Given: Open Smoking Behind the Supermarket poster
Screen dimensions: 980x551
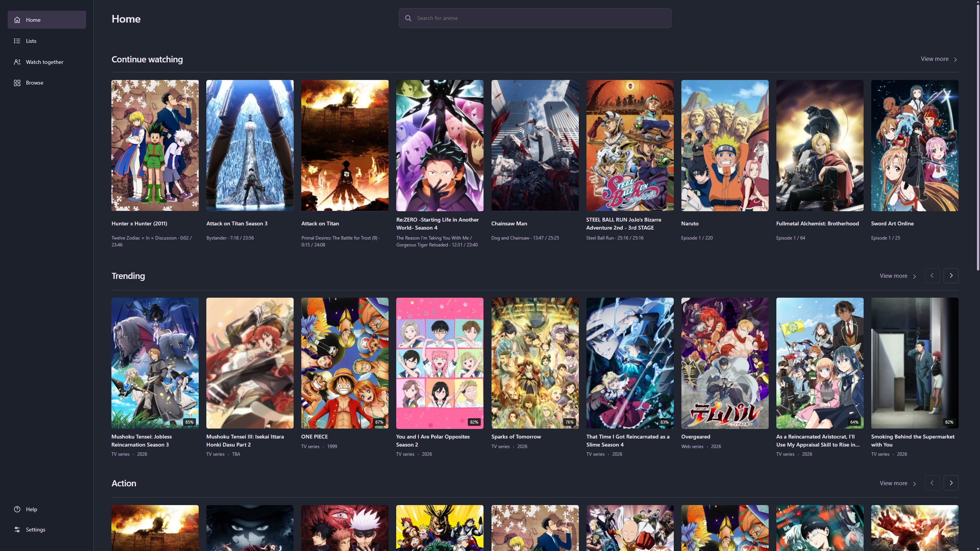Looking at the screenshot, I should point(915,363).
